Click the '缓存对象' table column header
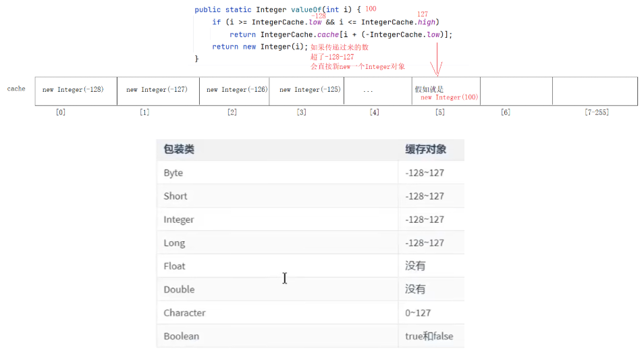Screen dimensions: 644x358 pyautogui.click(x=425, y=149)
